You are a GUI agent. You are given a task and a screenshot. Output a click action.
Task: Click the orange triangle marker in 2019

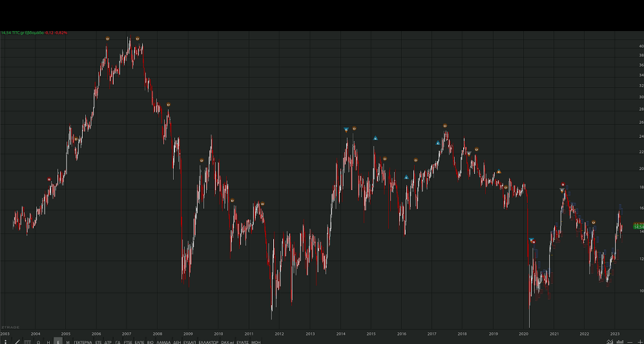[x=499, y=171]
